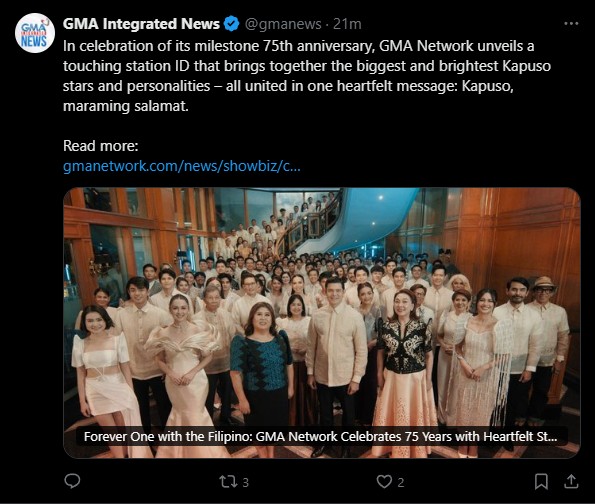
Task: Reply to the tweet via comment icon
Action: 72,481
